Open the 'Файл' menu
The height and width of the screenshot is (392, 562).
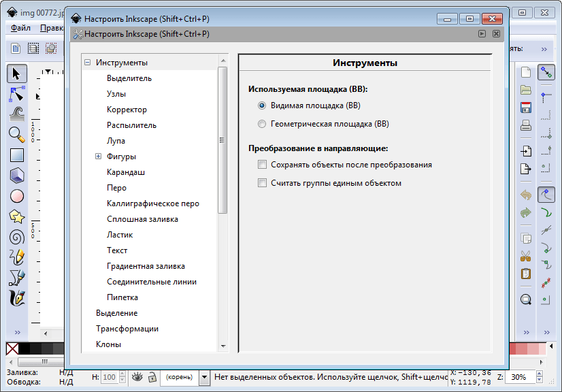coord(20,28)
